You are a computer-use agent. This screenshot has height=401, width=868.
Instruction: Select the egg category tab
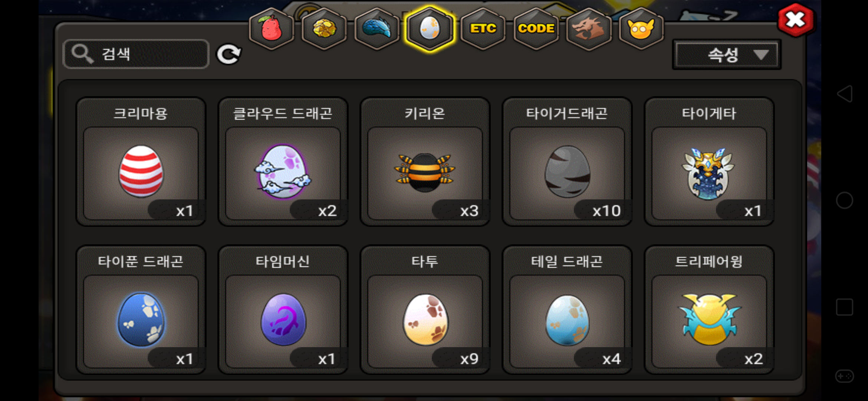(x=430, y=29)
